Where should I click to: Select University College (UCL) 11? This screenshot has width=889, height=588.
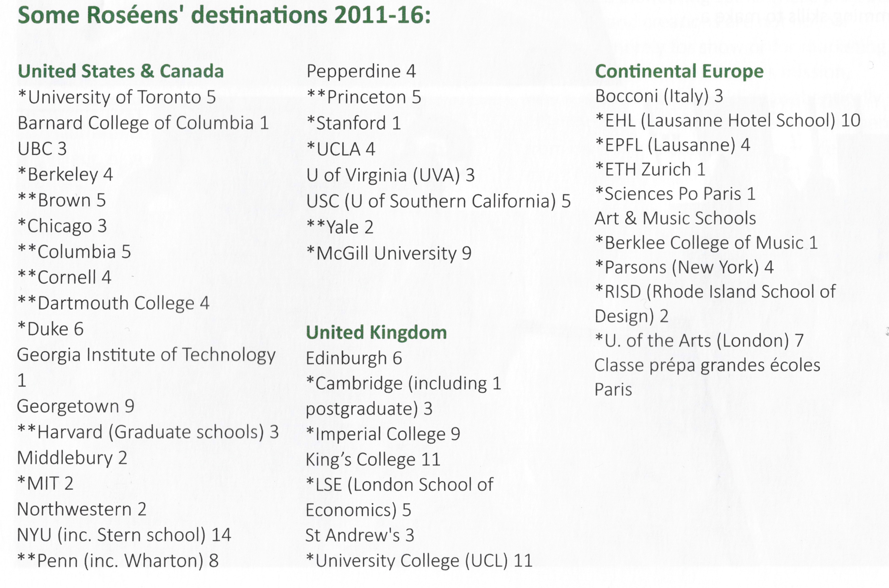(419, 561)
